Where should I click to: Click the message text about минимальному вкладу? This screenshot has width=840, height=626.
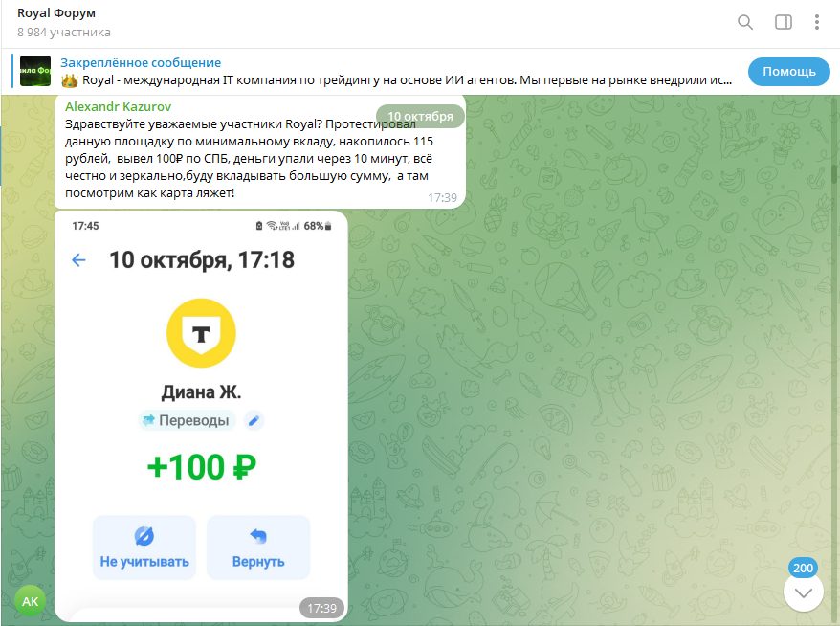[249, 158]
